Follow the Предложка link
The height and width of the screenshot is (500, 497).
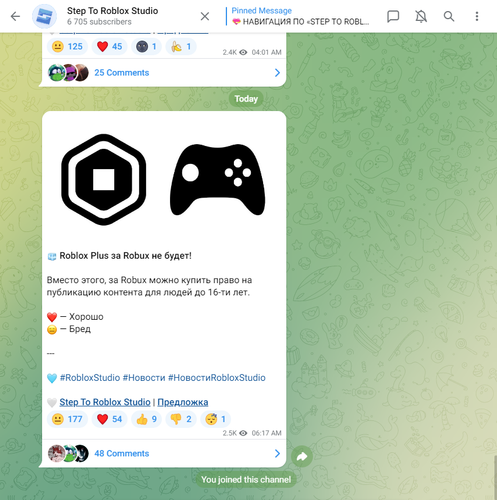183,402
